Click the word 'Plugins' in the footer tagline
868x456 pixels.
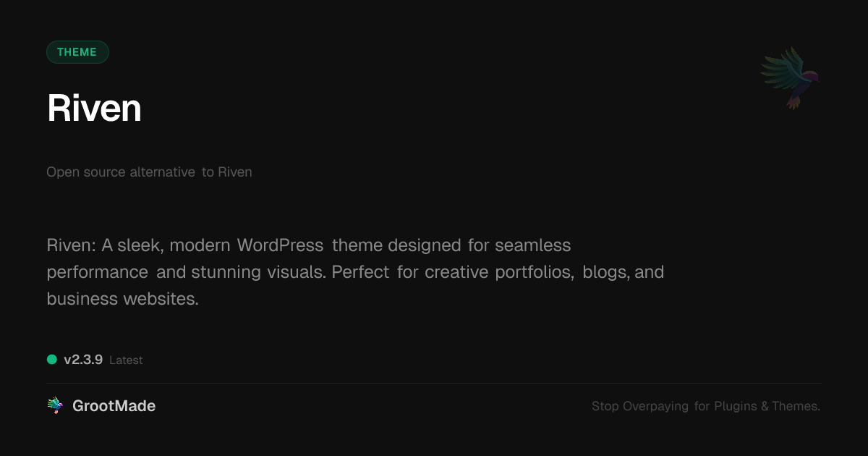(735, 406)
